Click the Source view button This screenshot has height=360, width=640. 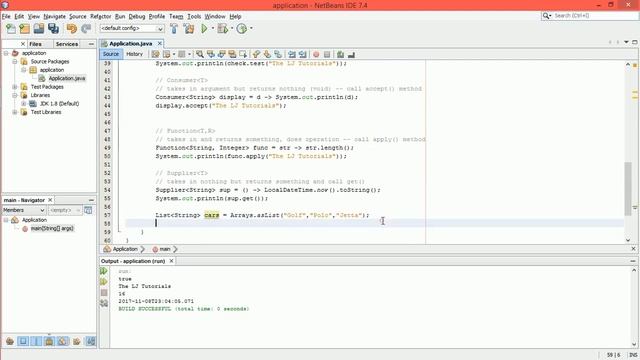(111, 54)
